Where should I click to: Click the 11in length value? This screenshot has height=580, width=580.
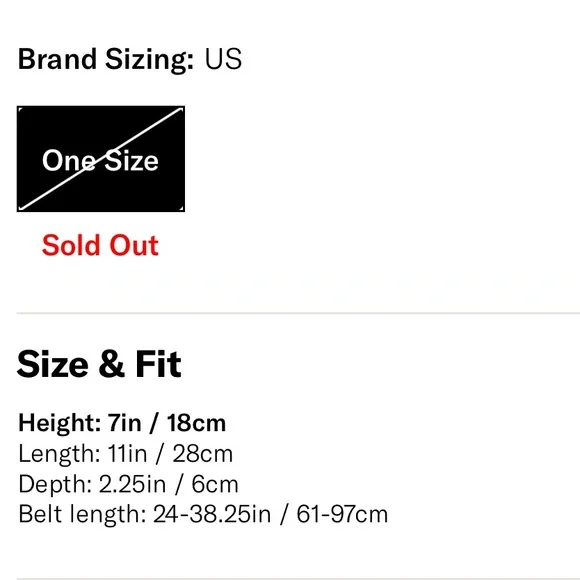click(127, 453)
